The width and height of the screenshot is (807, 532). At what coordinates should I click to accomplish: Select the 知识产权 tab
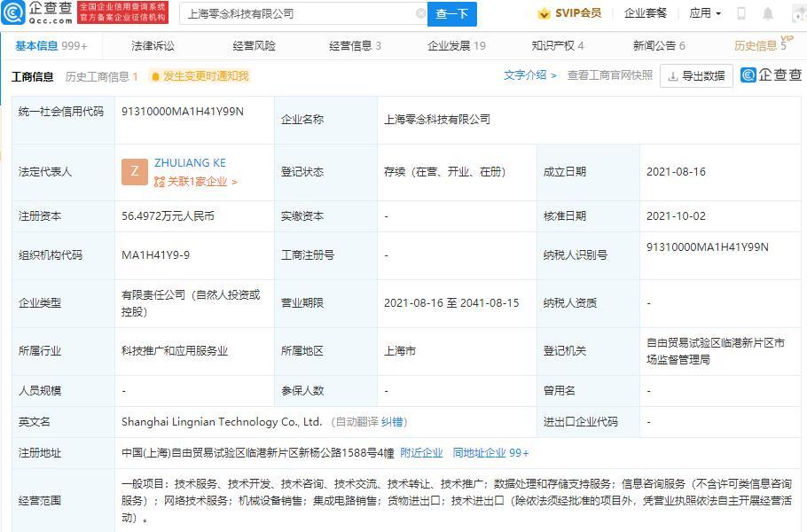pyautogui.click(x=558, y=46)
